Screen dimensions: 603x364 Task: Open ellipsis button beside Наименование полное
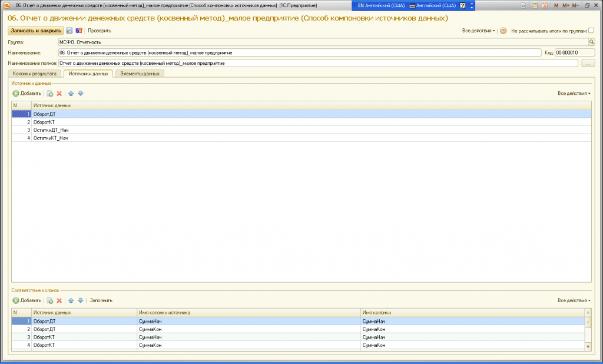[x=588, y=63]
